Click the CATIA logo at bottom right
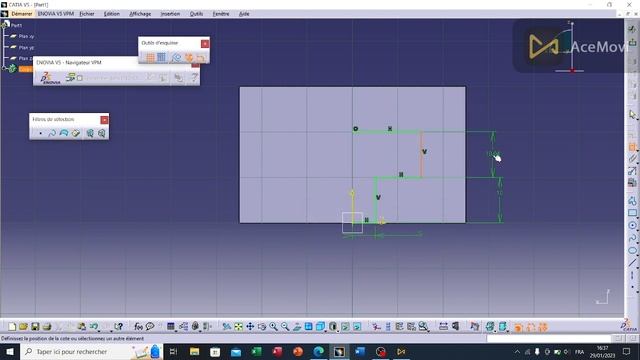Image resolution: width=640 pixels, height=360 pixels. click(x=629, y=325)
